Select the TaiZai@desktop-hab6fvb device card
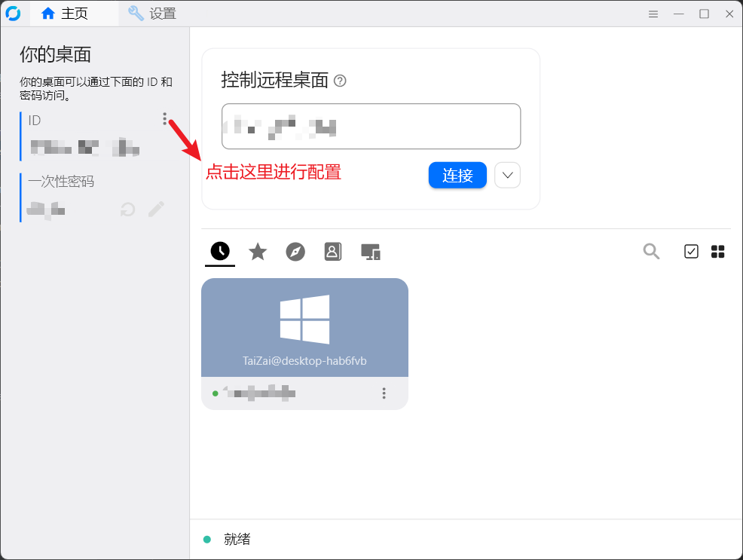Viewport: 743px width, 560px height. (304, 344)
